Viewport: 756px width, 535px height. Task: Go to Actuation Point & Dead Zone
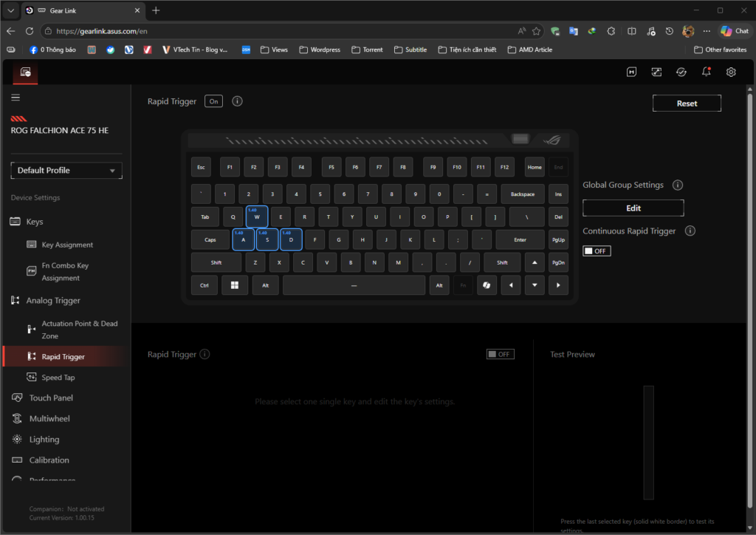point(79,330)
